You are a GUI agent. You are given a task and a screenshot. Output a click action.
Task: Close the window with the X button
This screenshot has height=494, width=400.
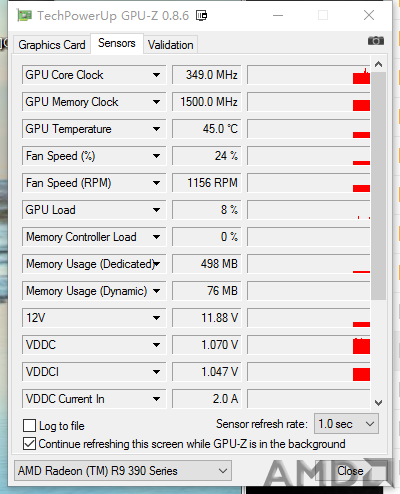point(369,15)
